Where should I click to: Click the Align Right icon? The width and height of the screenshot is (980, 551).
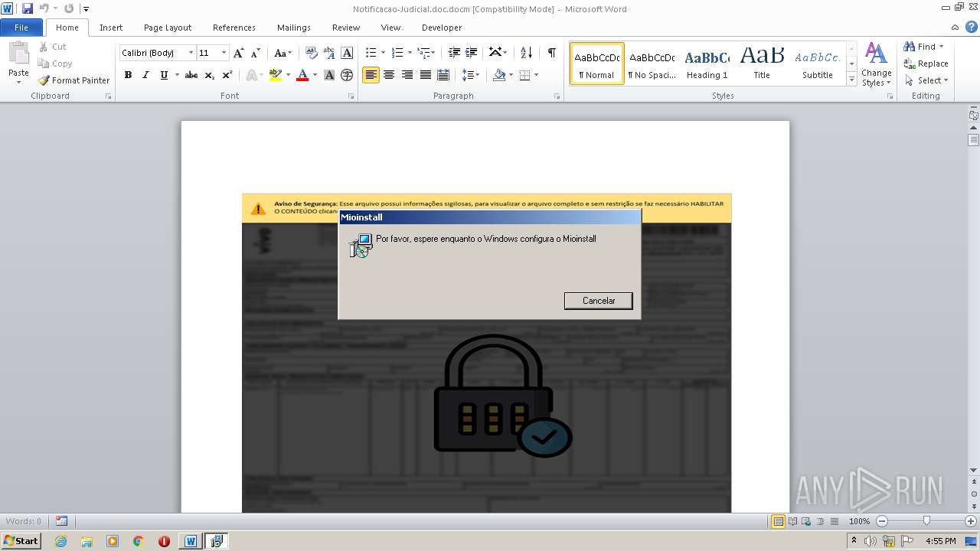tap(407, 75)
